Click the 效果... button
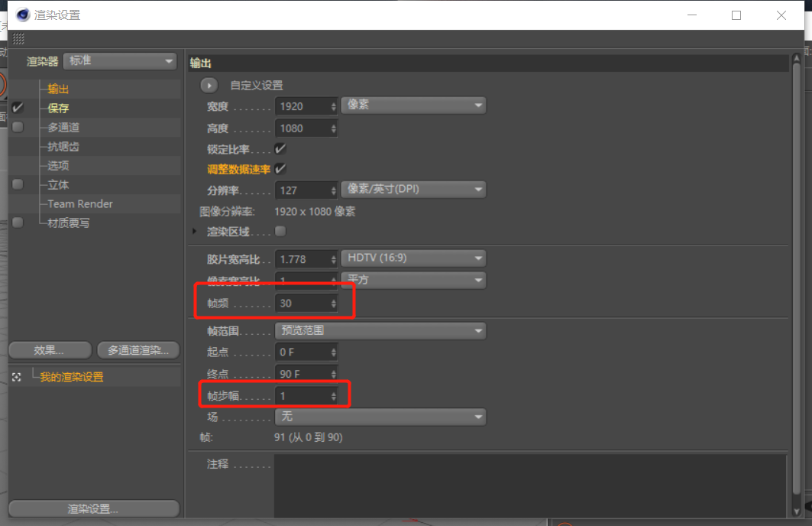This screenshot has height=526, width=812. 50,349
